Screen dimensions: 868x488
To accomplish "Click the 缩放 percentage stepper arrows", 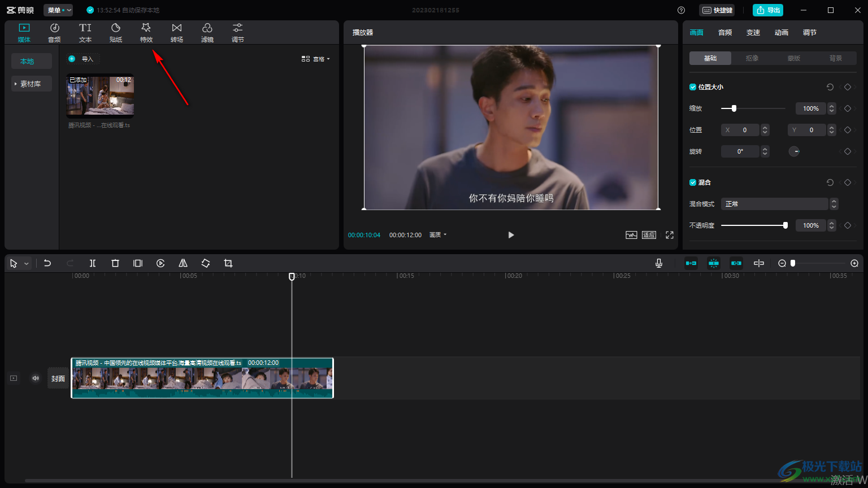I will (x=832, y=108).
